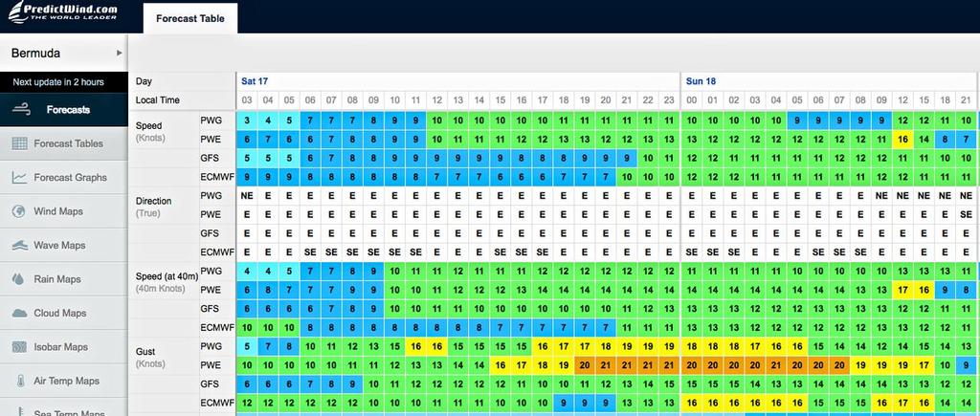Click the ECMWF label in Gust section
The width and height of the screenshot is (980, 416).
217,404
